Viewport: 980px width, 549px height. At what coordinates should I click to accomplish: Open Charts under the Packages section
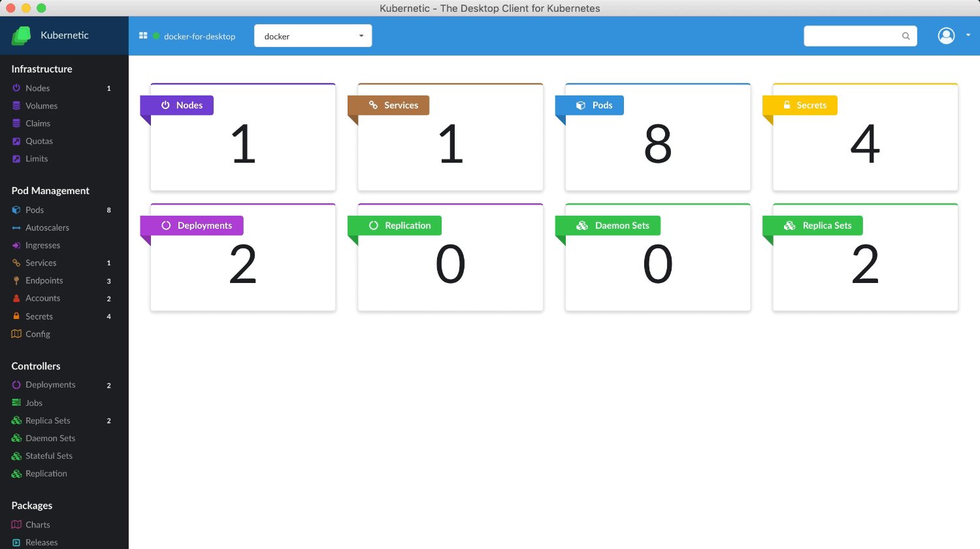click(39, 525)
